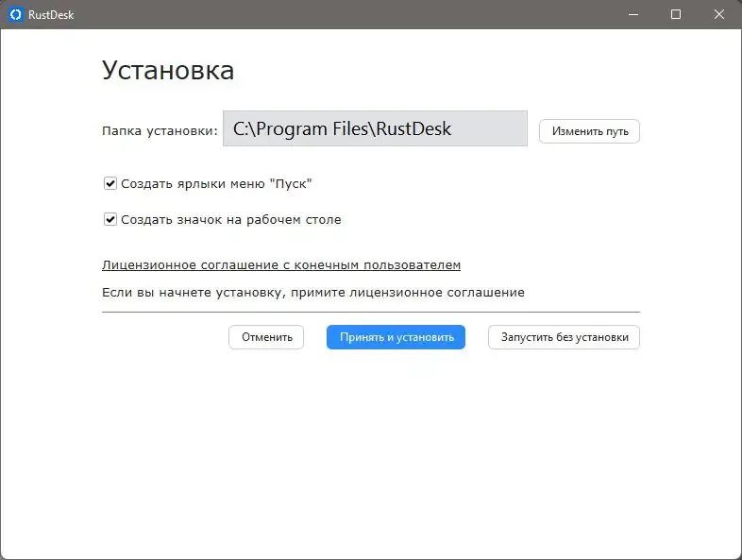Click the "Папка установки:" label
Screen dimensions: 742x560
[160, 131]
